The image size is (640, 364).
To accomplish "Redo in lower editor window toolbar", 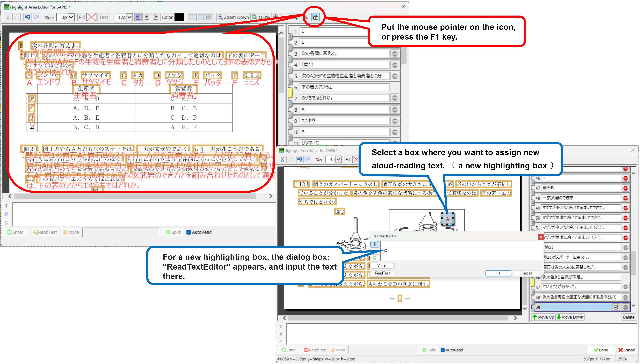I will [x=308, y=159].
